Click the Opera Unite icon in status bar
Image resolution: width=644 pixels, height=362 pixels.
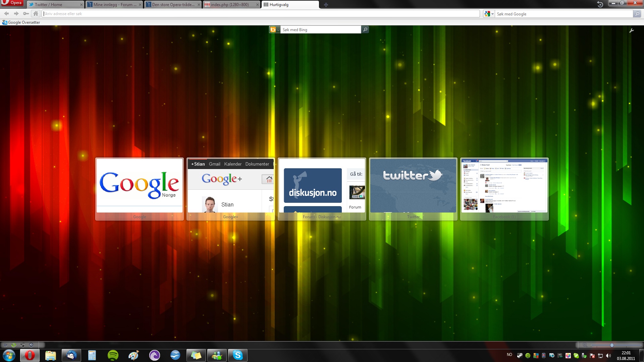[22, 345]
